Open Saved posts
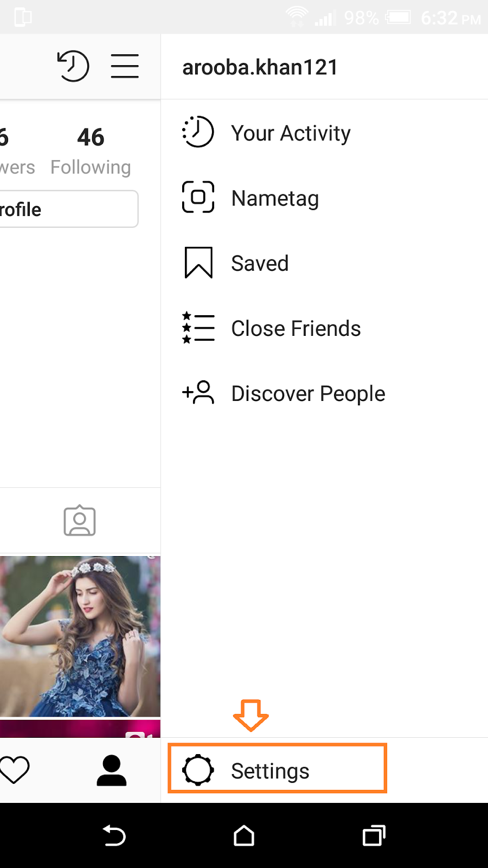The height and width of the screenshot is (868, 488). click(324, 263)
